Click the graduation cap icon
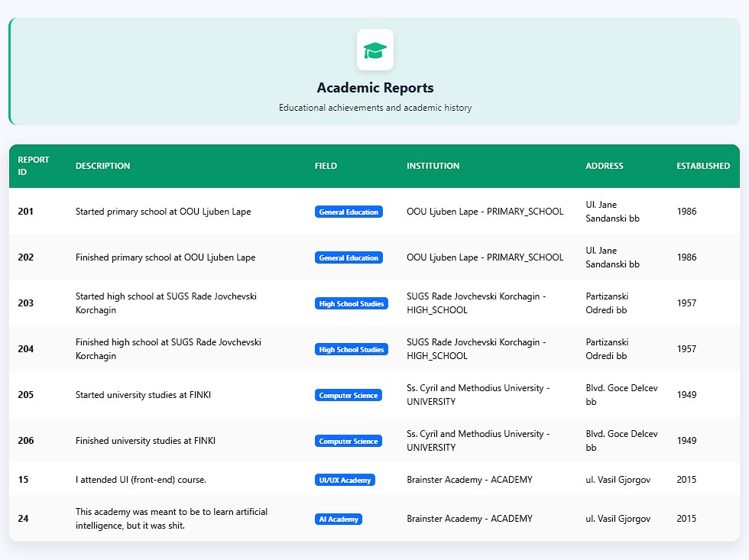This screenshot has height=560, width=749. [375, 50]
